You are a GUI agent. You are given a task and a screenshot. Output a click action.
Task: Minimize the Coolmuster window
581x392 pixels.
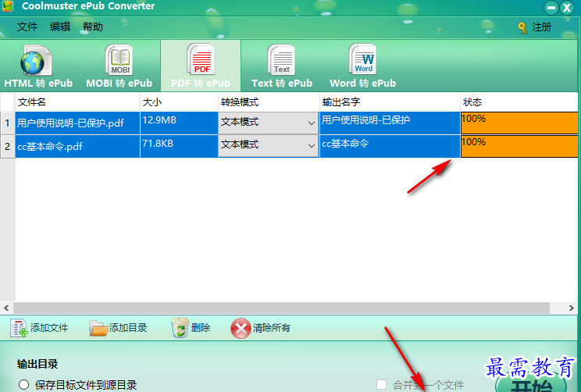(551, 7)
